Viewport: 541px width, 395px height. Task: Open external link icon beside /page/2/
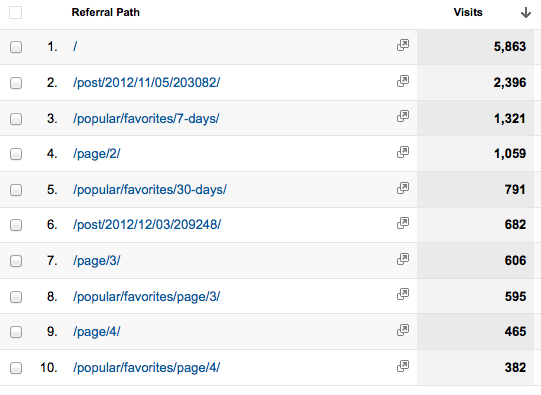(403, 152)
